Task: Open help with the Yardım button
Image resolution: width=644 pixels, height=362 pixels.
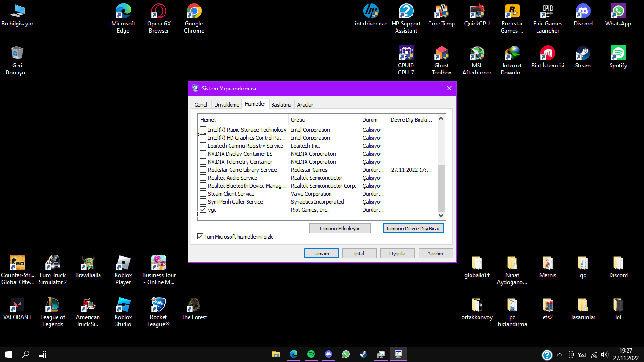Action: pyautogui.click(x=436, y=254)
